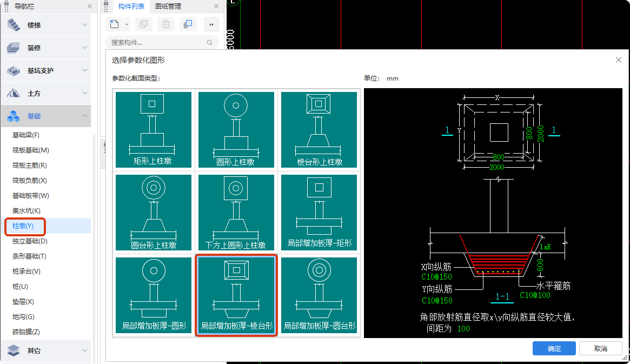Screen dimensions: 630x364
Task: Click the 土方 earthwork icon
Action: [14, 93]
